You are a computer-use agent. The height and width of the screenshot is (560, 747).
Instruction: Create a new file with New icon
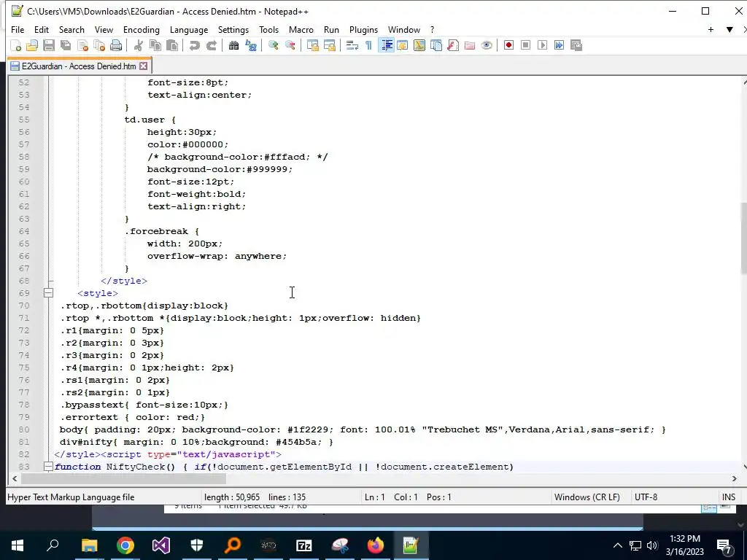[x=16, y=45]
